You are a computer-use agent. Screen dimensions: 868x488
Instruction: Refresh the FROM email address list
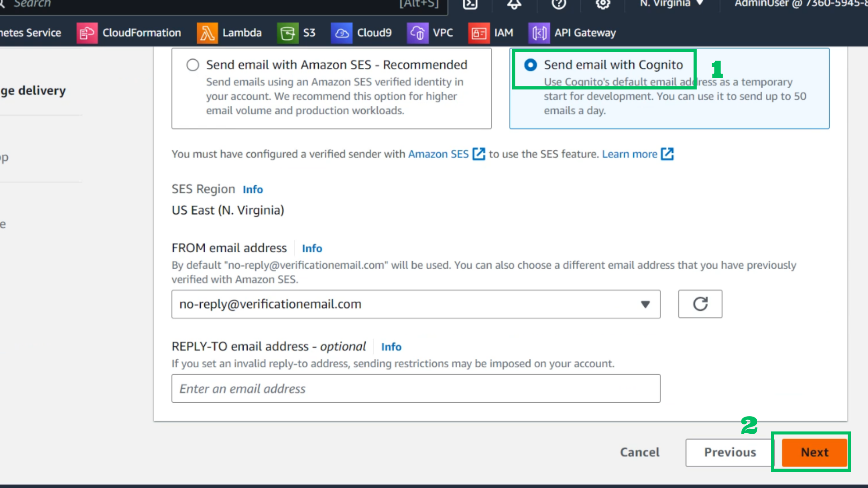[x=700, y=304]
